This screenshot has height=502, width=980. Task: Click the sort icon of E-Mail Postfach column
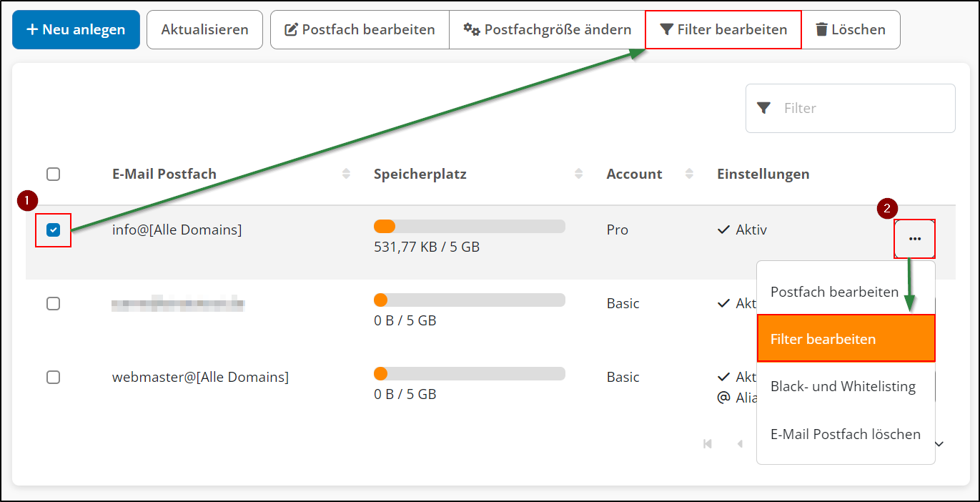(347, 174)
